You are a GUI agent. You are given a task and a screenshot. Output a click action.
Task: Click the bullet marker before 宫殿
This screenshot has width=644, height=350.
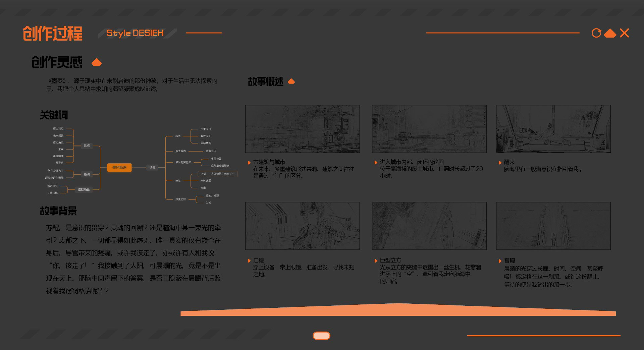500,260
